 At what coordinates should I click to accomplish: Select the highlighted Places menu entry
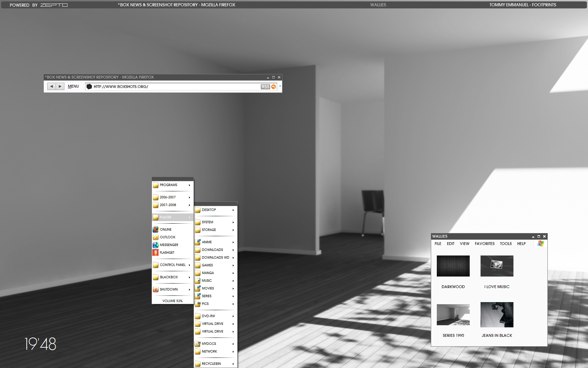(x=173, y=217)
